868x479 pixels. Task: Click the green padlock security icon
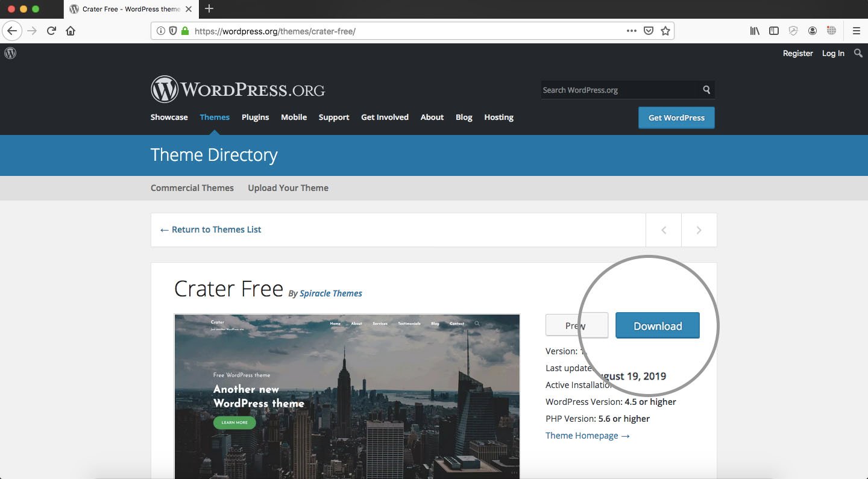[x=185, y=31]
